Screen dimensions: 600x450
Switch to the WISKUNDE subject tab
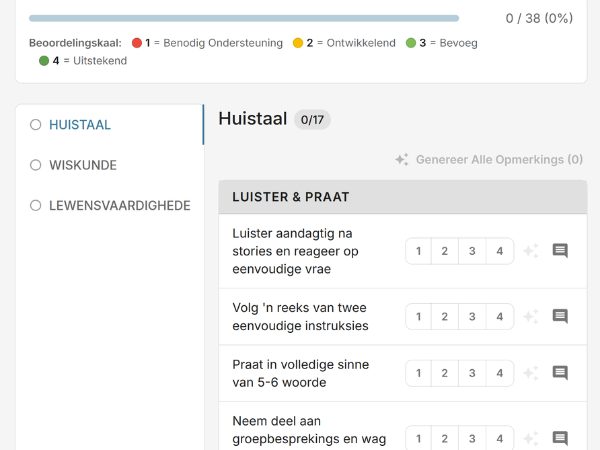(x=110, y=165)
